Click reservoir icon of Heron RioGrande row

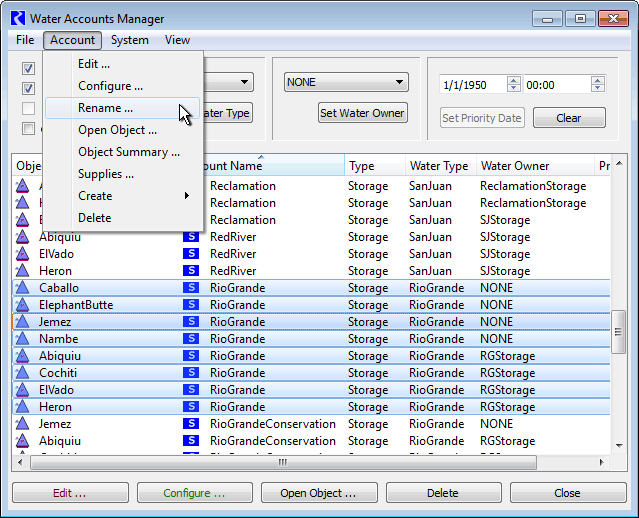22,407
